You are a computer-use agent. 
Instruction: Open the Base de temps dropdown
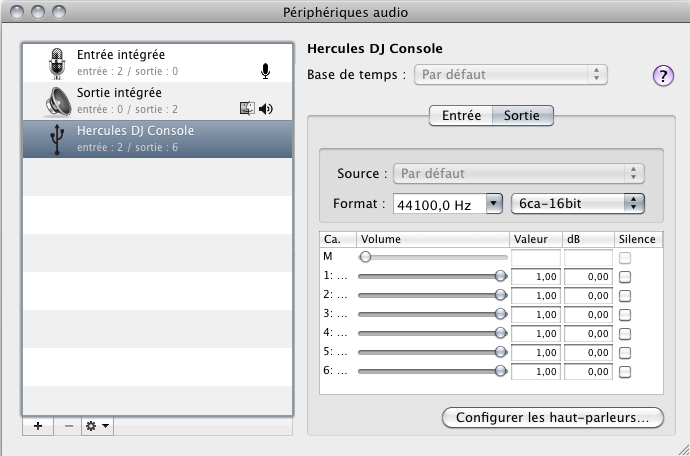tap(511, 74)
